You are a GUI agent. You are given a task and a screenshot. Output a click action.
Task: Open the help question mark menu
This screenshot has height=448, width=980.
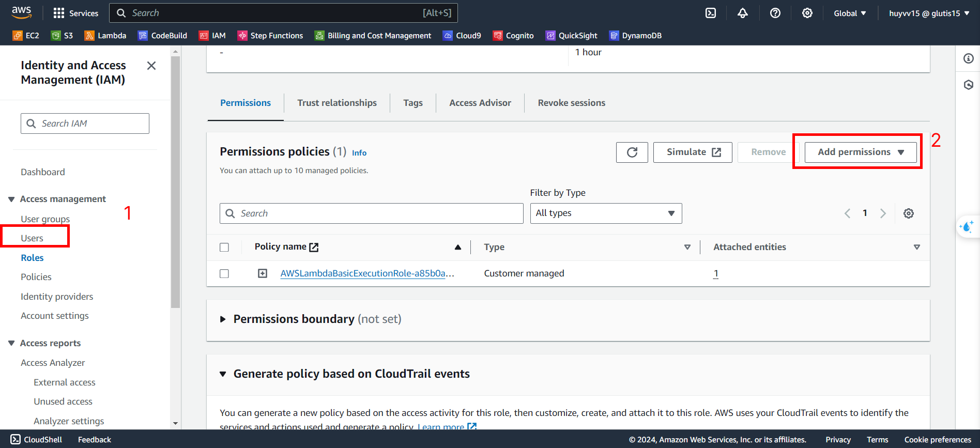coord(775,13)
